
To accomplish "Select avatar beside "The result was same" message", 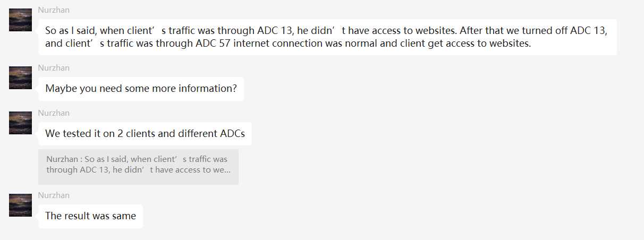I will (x=20, y=205).
